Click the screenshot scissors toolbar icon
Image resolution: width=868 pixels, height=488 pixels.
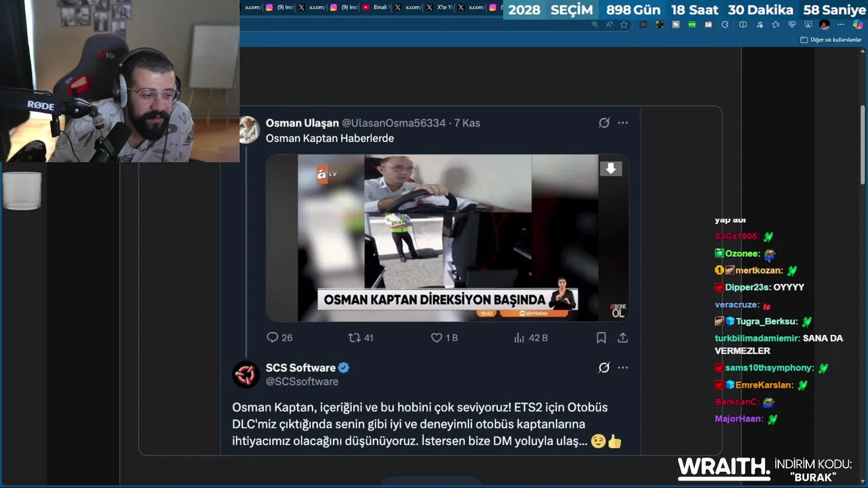(808, 24)
